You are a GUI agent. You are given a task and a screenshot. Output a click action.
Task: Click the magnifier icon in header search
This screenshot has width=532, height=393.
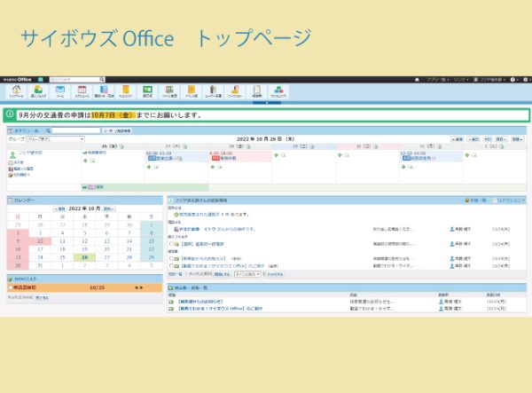pos(102,80)
